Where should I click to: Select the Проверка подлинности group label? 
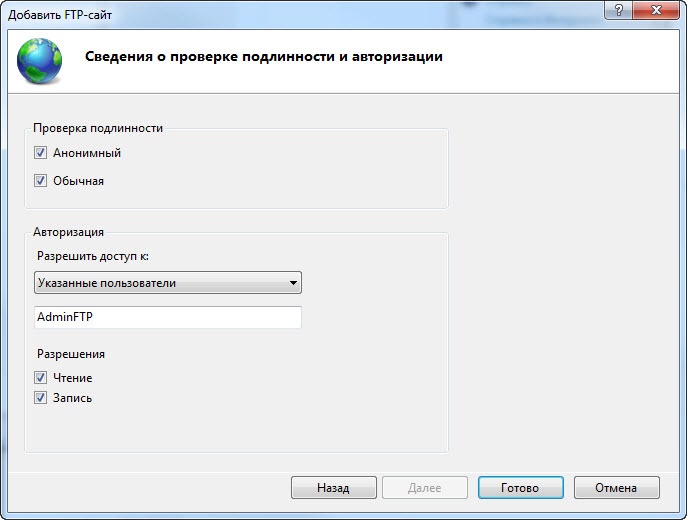(x=97, y=128)
